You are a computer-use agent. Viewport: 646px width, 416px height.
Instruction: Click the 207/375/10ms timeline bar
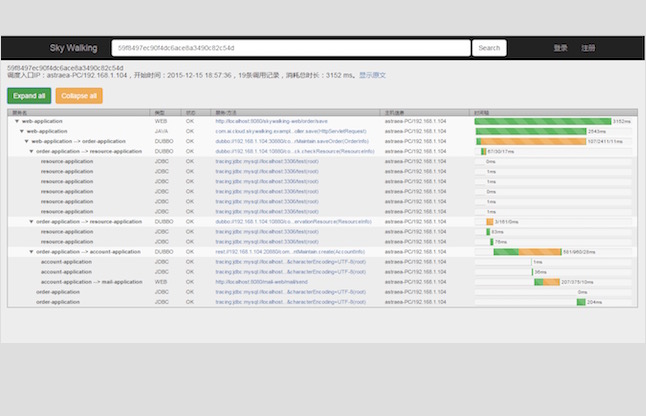[547, 282]
